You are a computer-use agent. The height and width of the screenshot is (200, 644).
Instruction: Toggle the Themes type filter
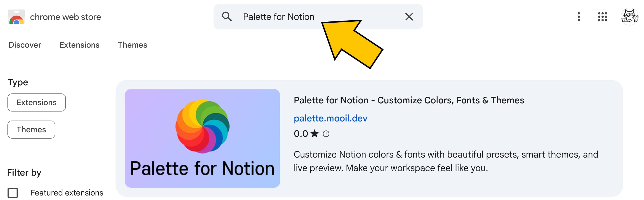click(31, 129)
